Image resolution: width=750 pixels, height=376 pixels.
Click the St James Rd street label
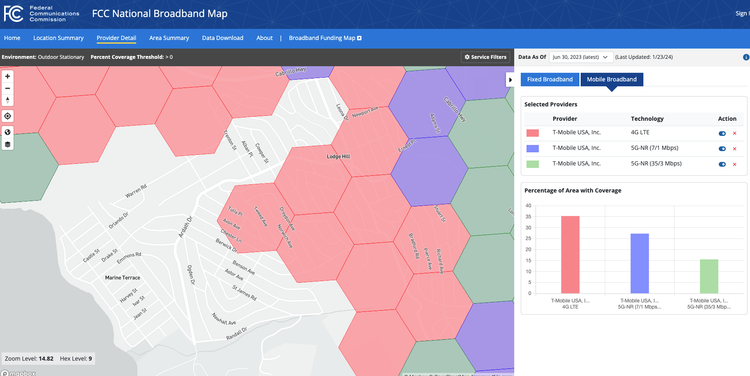[x=244, y=293]
